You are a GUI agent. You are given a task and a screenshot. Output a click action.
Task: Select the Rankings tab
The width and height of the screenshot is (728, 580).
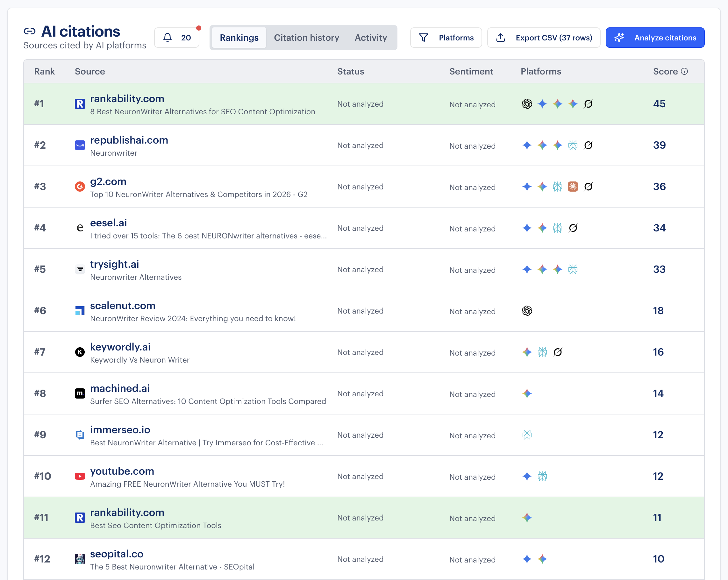pyautogui.click(x=239, y=38)
